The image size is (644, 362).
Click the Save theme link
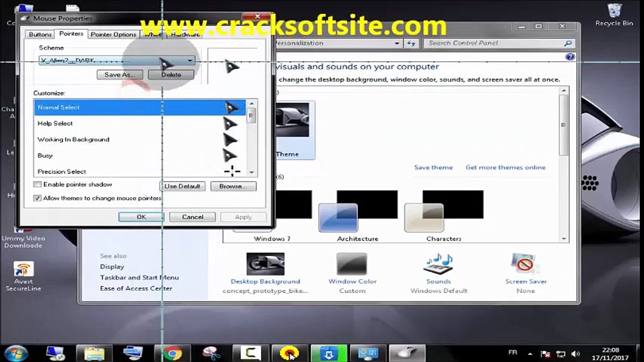coord(433,167)
